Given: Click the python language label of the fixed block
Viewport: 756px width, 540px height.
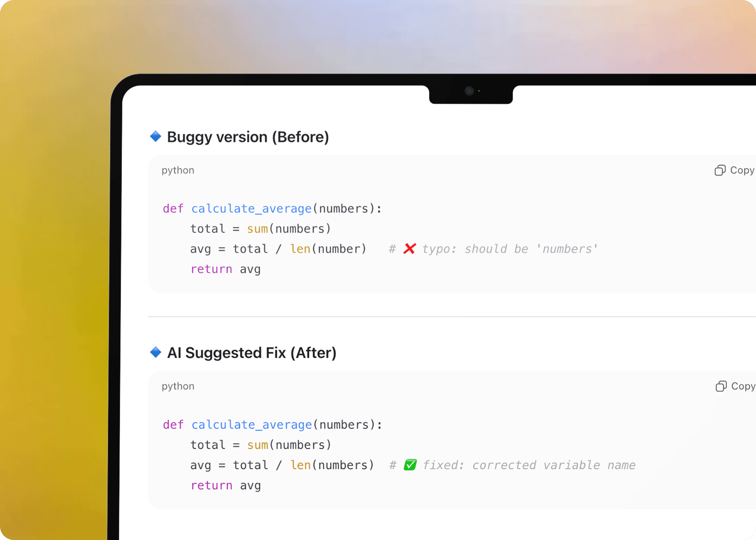Looking at the screenshot, I should point(178,386).
